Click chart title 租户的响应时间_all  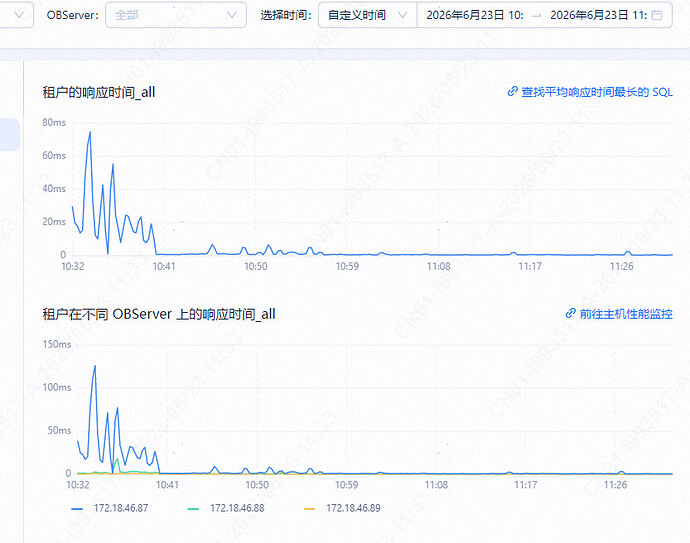[99, 92]
